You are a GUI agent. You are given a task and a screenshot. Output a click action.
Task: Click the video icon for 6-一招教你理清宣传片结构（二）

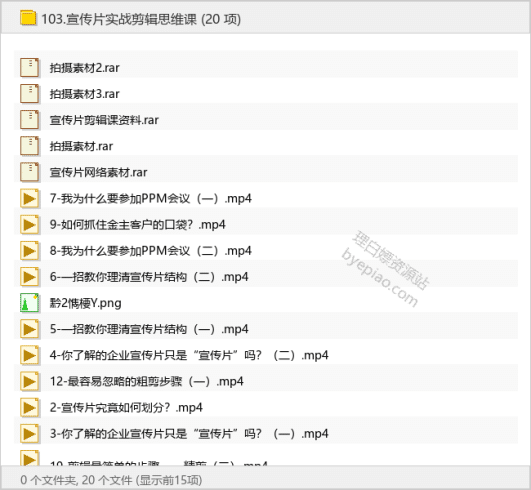29,277
